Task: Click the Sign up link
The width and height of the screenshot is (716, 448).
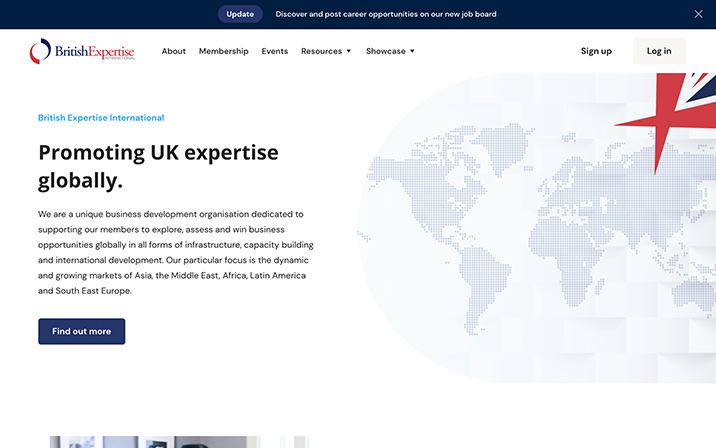Action: point(596,51)
